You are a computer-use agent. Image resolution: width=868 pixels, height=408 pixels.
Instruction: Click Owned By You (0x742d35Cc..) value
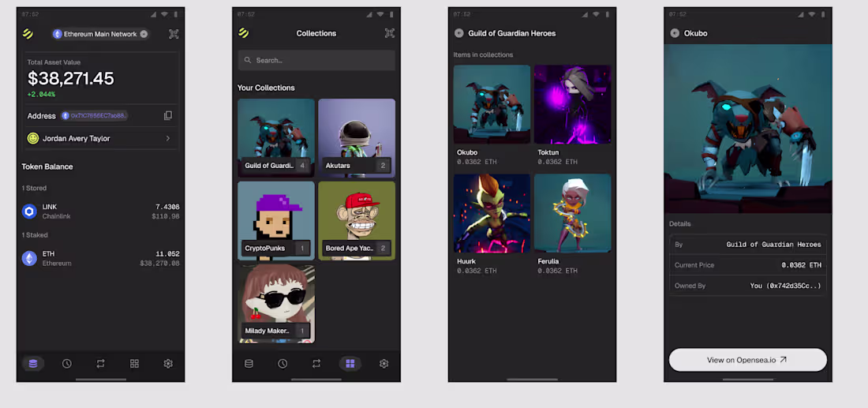[x=785, y=286]
